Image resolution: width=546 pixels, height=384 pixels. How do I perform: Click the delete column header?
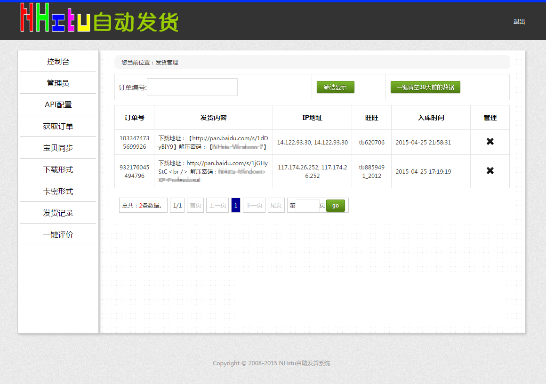pyautogui.click(x=490, y=118)
